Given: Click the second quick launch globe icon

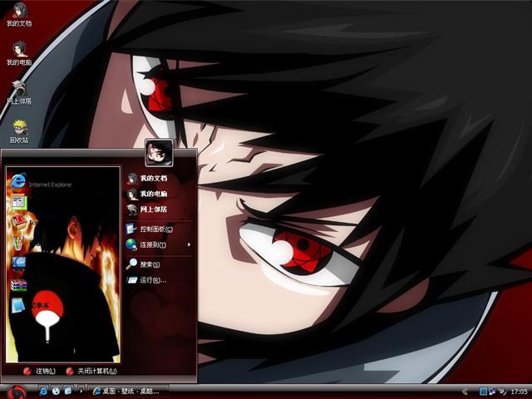Looking at the screenshot, I should pyautogui.click(x=56, y=392).
